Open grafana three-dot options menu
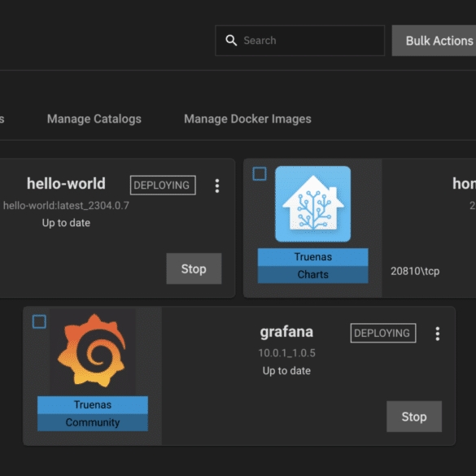Viewport: 476px width, 476px height. [438, 334]
